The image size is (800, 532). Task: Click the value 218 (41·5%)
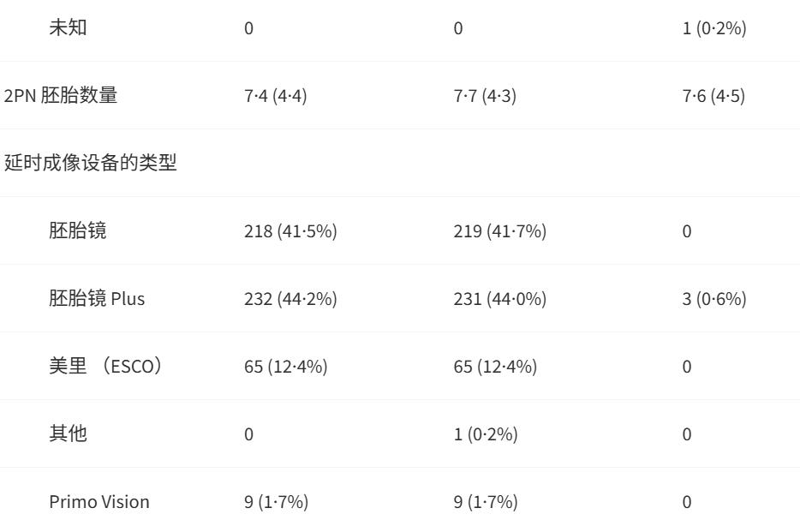[x=290, y=231]
